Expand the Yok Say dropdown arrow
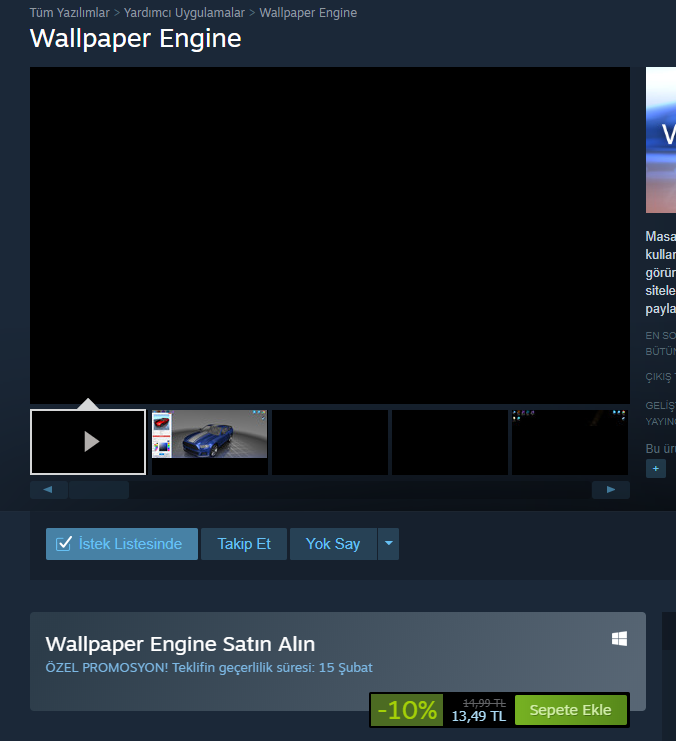Screen dimensions: 676x741 point(389,544)
